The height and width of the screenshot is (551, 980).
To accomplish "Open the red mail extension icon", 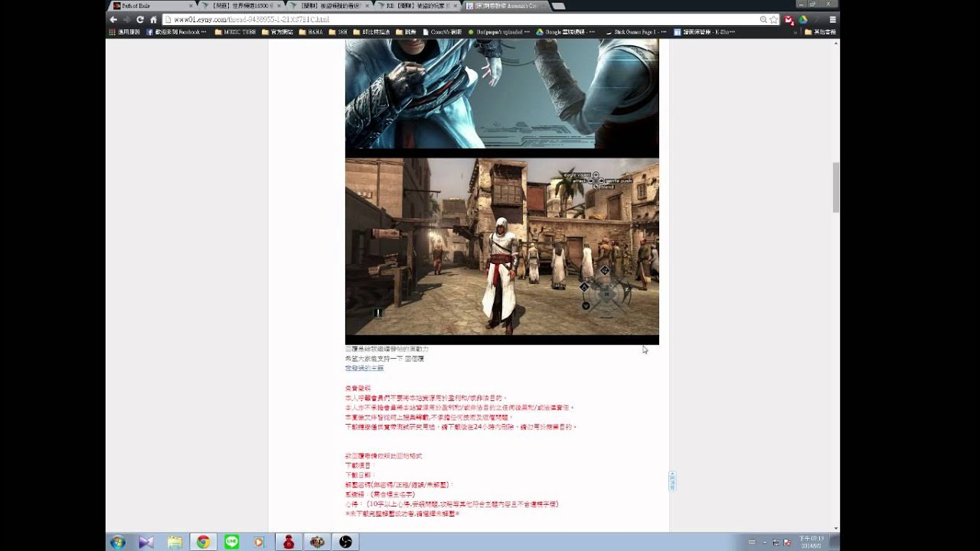I will [x=789, y=19].
